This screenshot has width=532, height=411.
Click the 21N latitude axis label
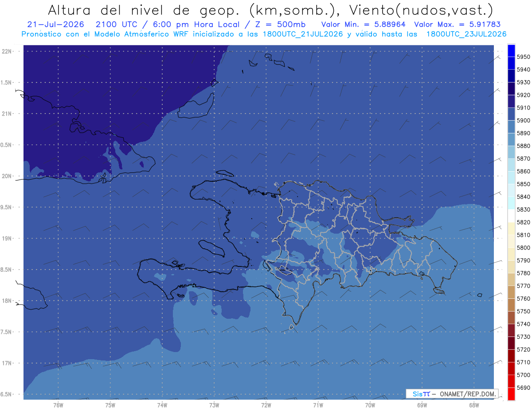click(6, 114)
